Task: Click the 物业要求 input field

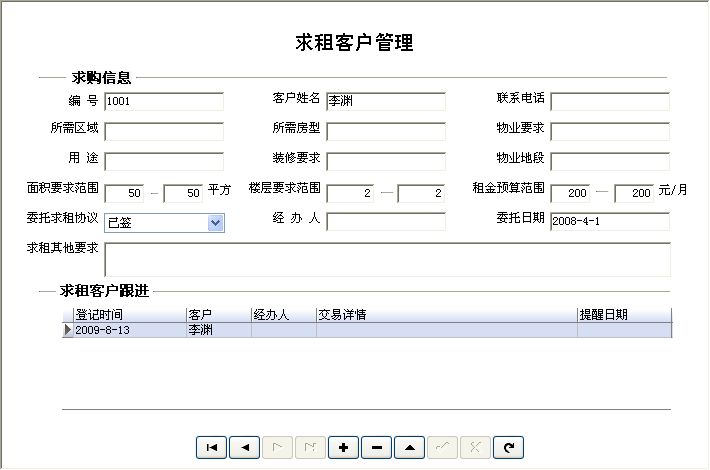Action: pyautogui.click(x=610, y=131)
